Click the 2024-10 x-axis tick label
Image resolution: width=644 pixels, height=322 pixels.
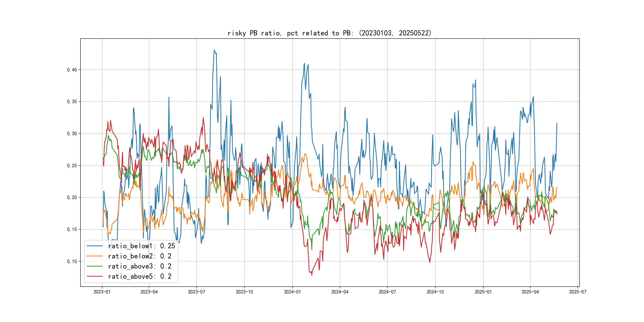[435, 292]
